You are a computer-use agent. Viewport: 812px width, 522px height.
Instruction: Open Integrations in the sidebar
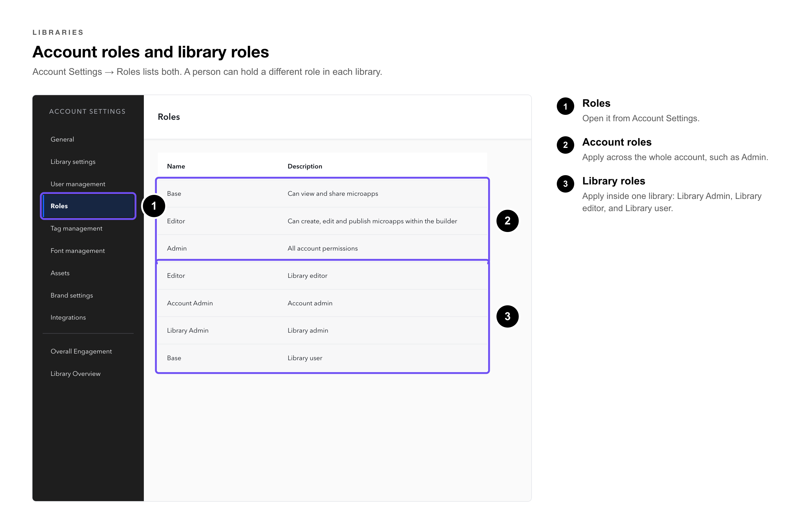(68, 318)
